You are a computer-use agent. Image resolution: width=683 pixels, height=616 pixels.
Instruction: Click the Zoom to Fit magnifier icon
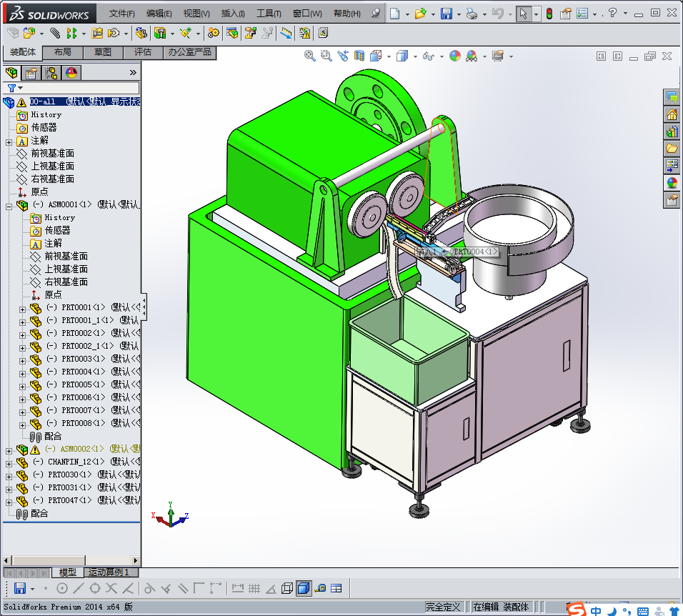click(309, 56)
